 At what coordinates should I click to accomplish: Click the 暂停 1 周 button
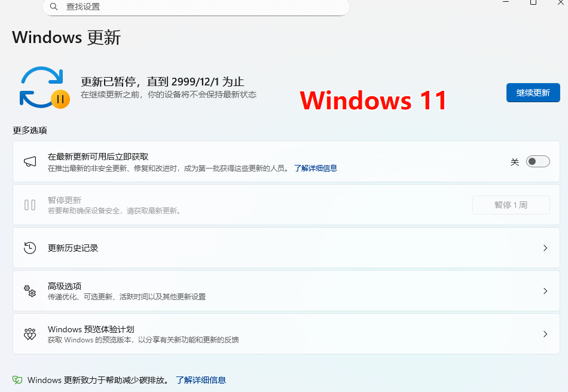coord(511,205)
